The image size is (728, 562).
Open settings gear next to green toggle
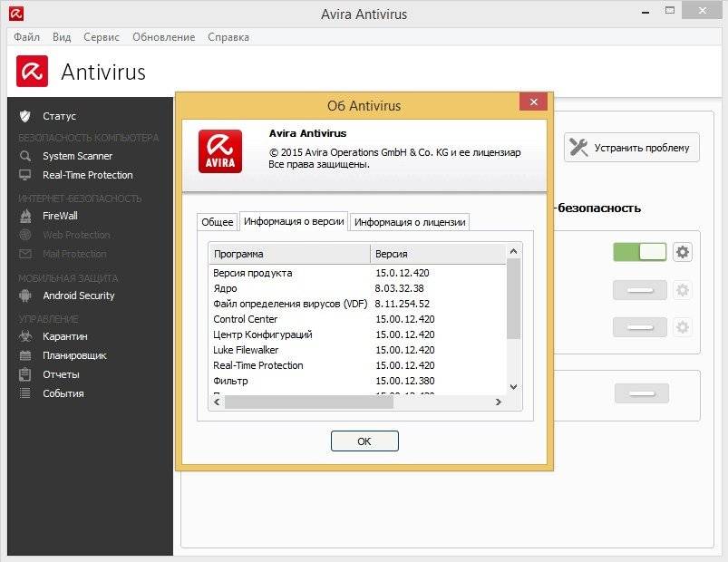[683, 252]
